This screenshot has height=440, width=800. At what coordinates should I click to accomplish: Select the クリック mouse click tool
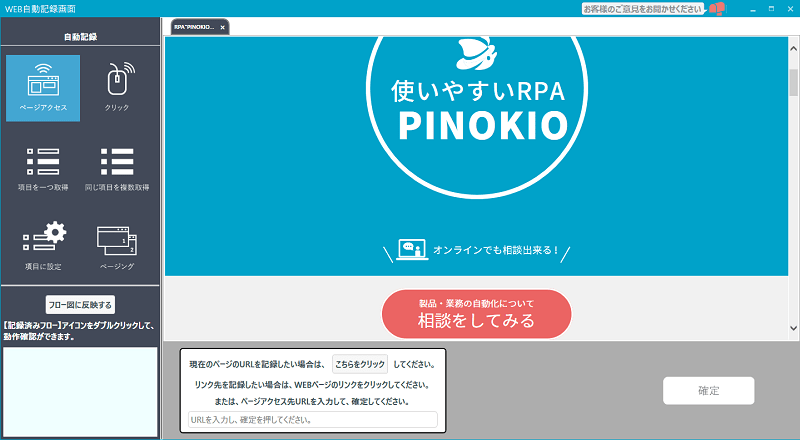click(x=117, y=88)
